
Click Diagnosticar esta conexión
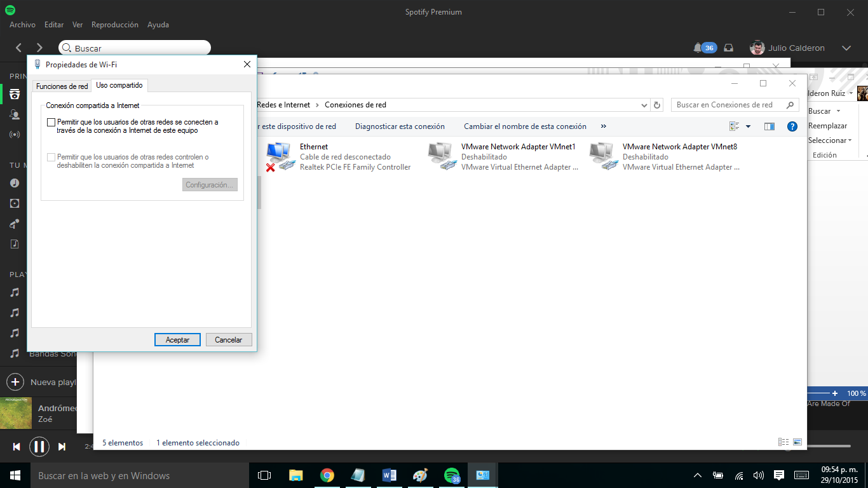(x=400, y=126)
